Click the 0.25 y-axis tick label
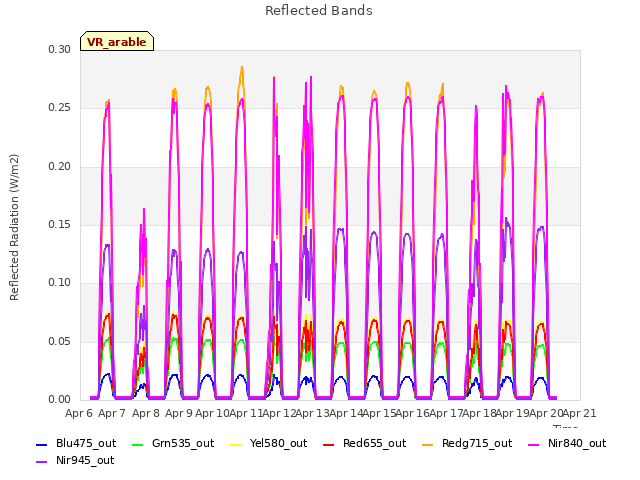640x480 pixels. [60, 108]
